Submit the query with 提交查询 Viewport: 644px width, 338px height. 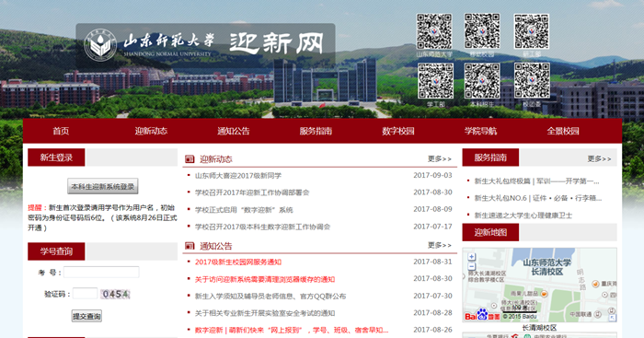[86, 316]
